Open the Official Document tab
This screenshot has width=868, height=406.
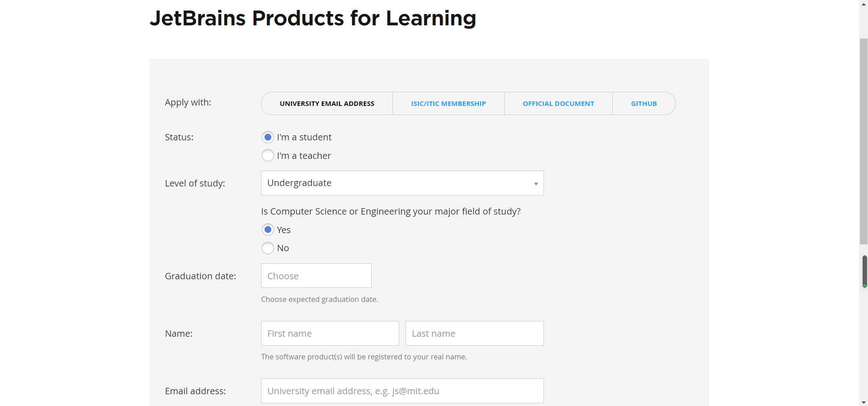pyautogui.click(x=558, y=104)
